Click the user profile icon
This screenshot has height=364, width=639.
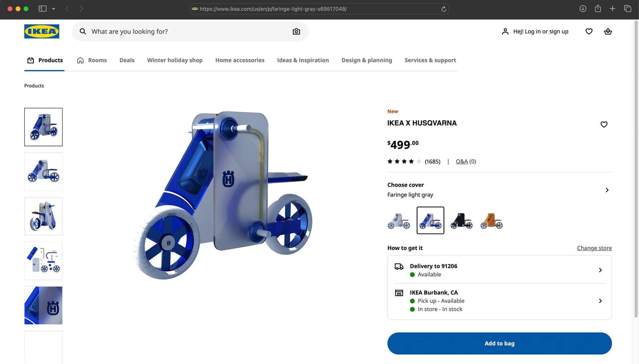click(505, 32)
